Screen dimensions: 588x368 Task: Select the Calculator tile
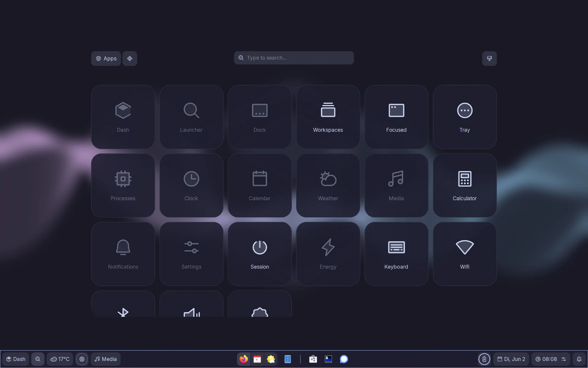(x=465, y=186)
